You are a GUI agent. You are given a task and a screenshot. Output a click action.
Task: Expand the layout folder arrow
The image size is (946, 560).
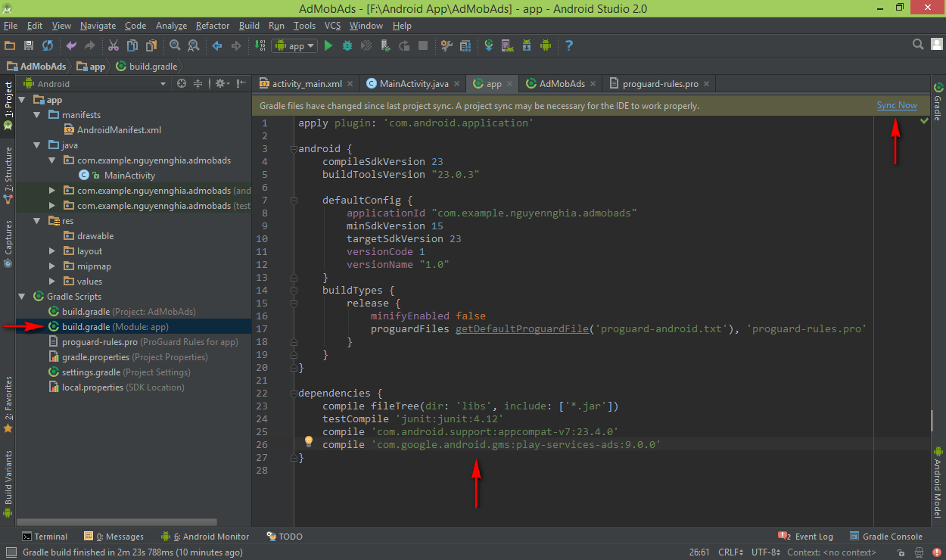click(52, 251)
